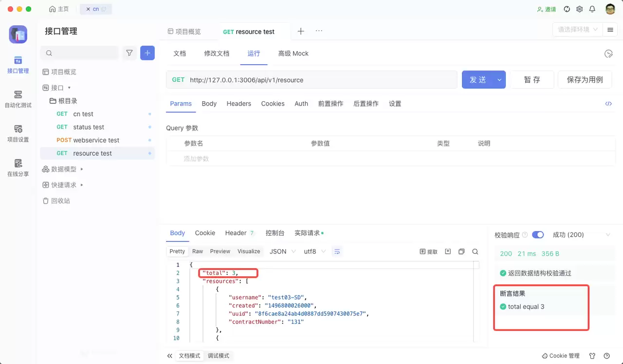Open the 接口管理 sidebar section

pyautogui.click(x=18, y=65)
